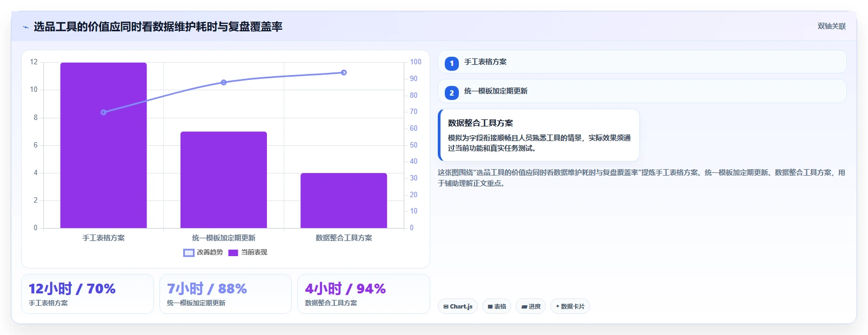The image size is (868, 335).
Task: Click the right axis value 50
Action: click(x=413, y=145)
